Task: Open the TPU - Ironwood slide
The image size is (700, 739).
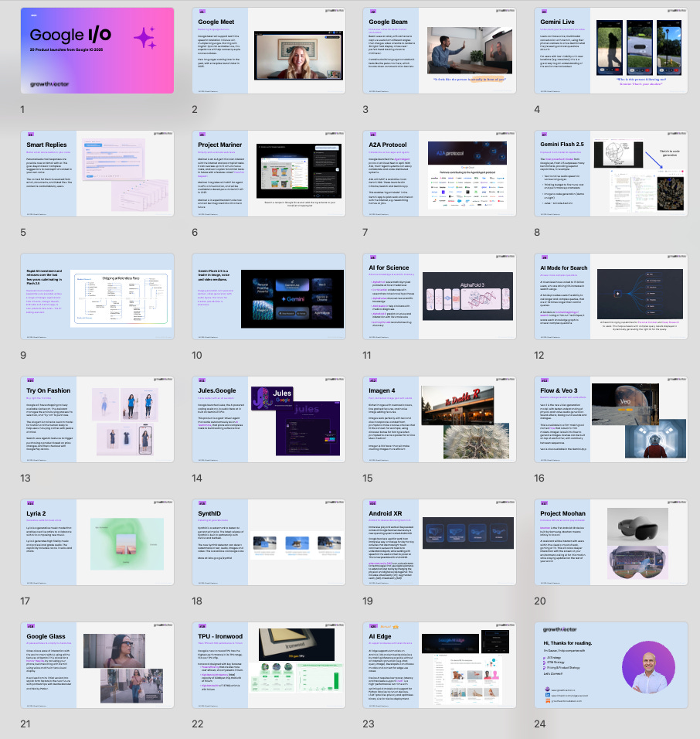Action: [269, 665]
